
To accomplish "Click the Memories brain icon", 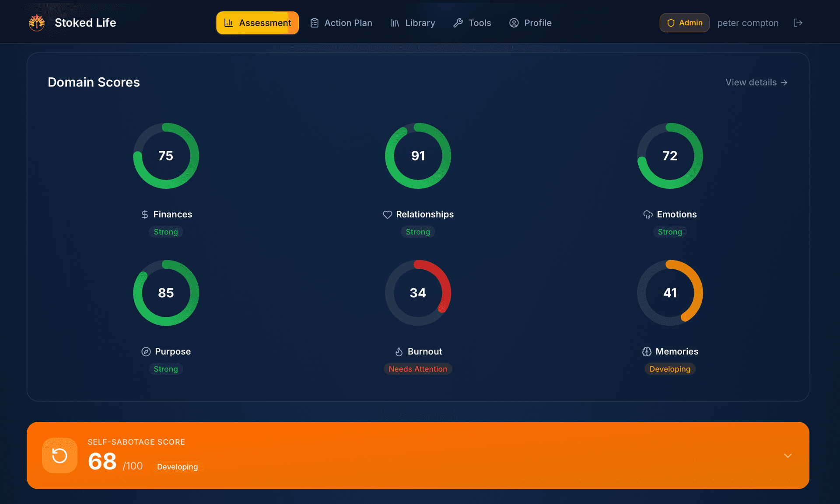I will (x=647, y=351).
